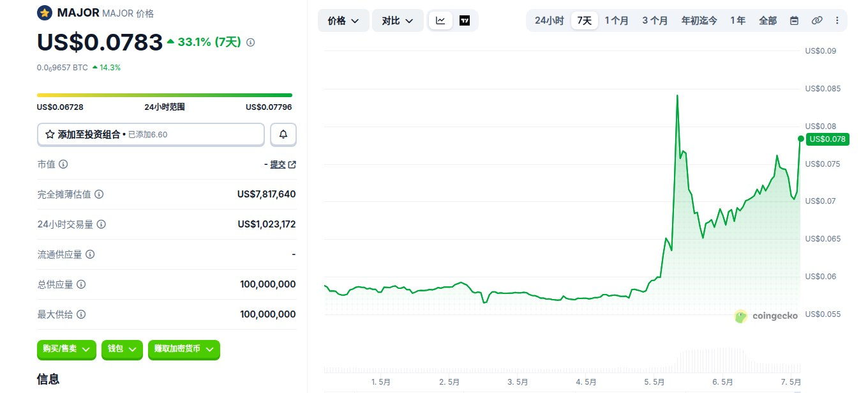Switch to line chart view icon
This screenshot has height=393, width=868.
point(440,20)
